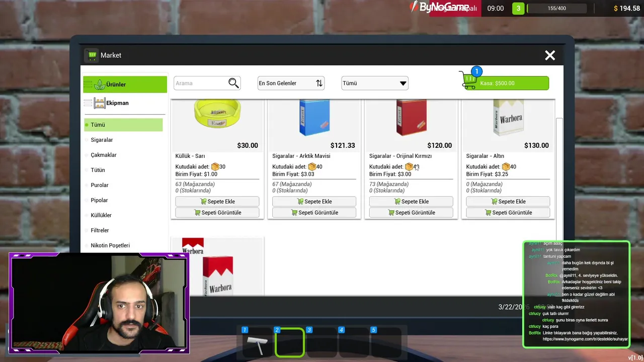Click the bynogame.com link in chat

585,339
